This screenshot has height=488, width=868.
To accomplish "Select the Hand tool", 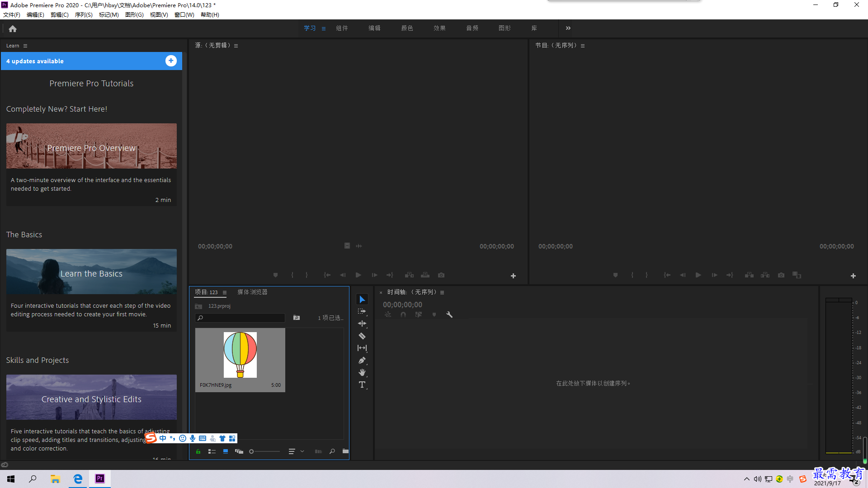I will click(x=362, y=373).
